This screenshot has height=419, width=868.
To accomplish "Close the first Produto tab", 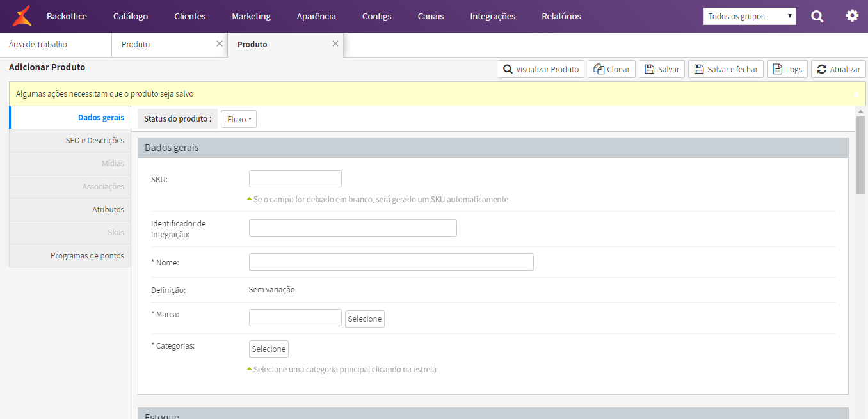I will point(220,43).
